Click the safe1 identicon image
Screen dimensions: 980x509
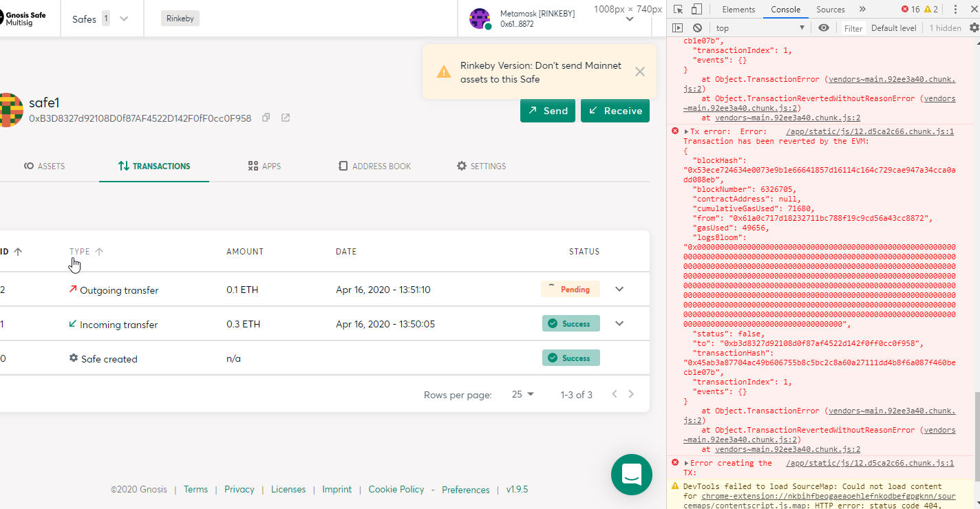pyautogui.click(x=10, y=110)
